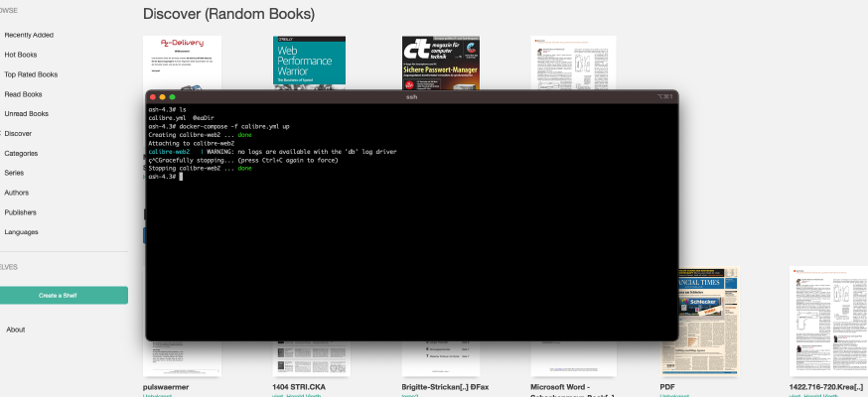Open Categories section
Viewport: 868px width, 397px height.
21,154
